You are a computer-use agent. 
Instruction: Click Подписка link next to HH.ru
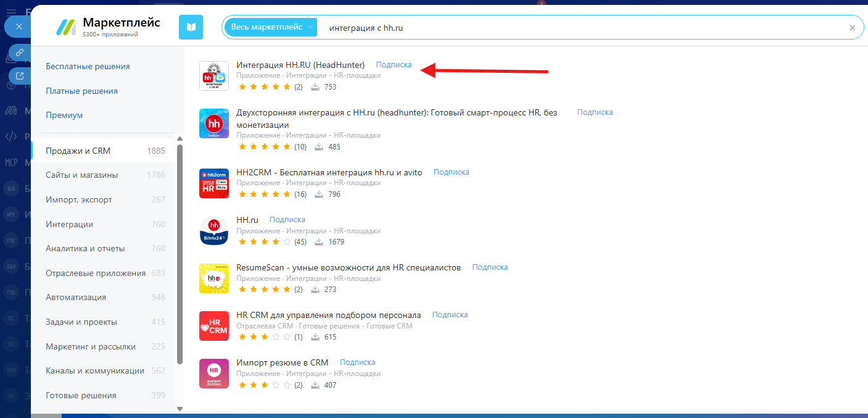[287, 220]
